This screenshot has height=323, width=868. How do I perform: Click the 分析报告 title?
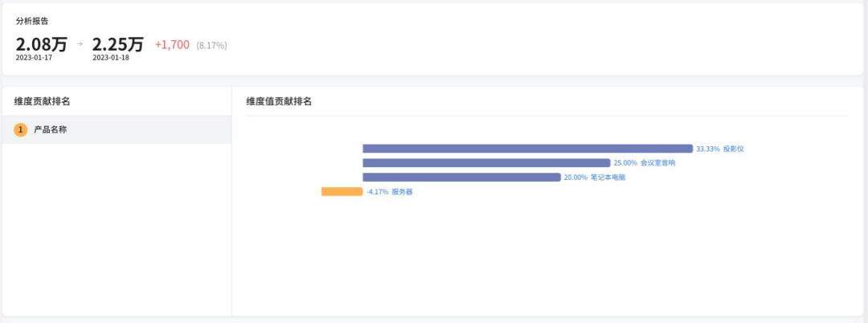32,21
